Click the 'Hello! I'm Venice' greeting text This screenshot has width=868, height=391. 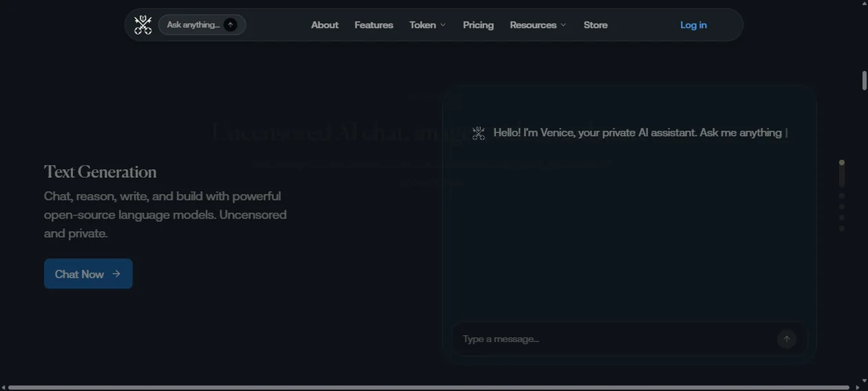(x=638, y=132)
